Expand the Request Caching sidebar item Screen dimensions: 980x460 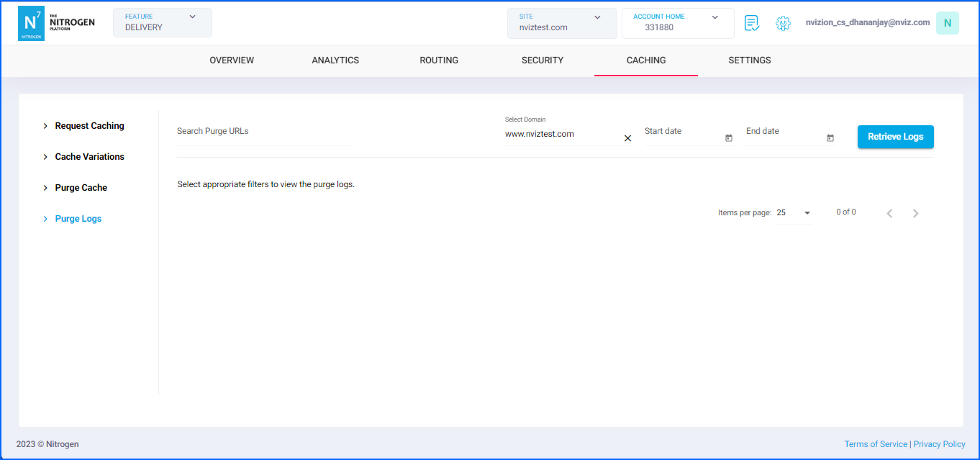pos(89,126)
